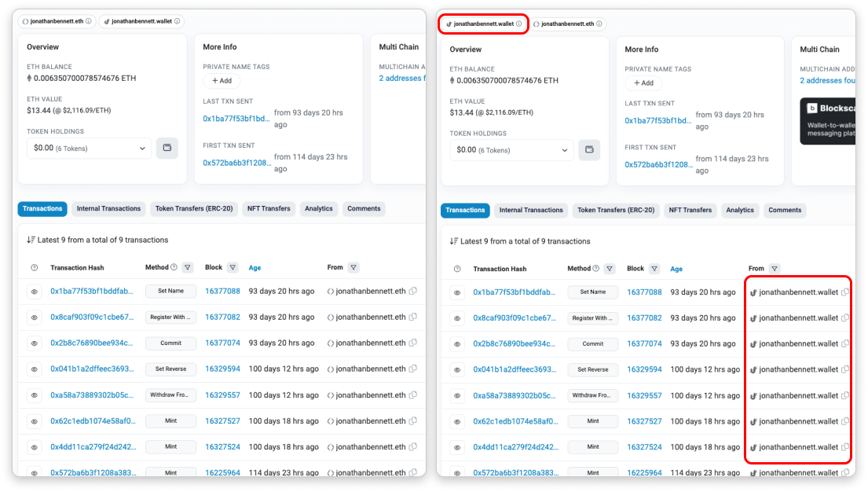Open Method column filter icon in right panel

click(x=610, y=269)
